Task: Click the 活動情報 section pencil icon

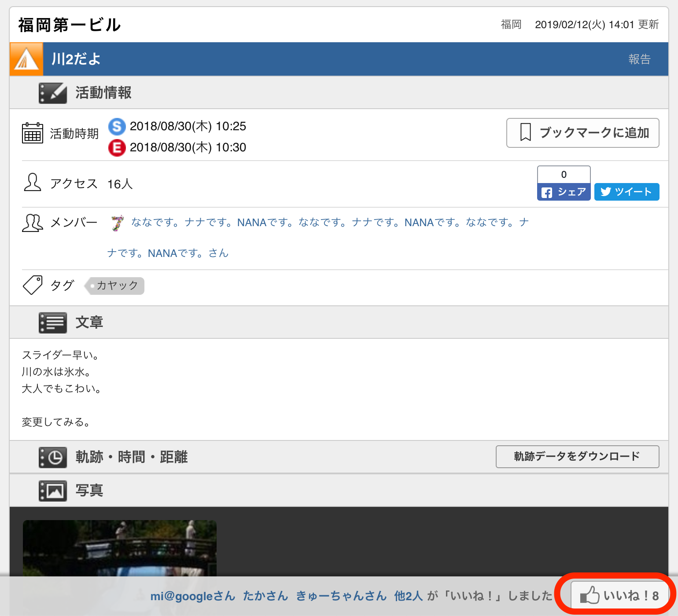Action: (x=53, y=93)
